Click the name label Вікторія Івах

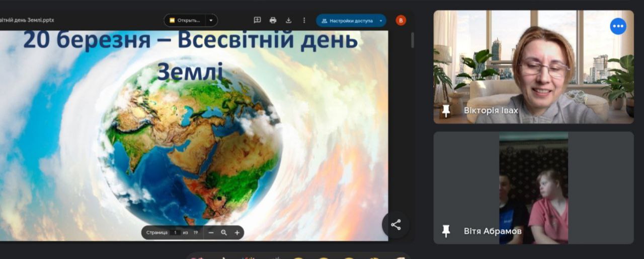tap(491, 110)
